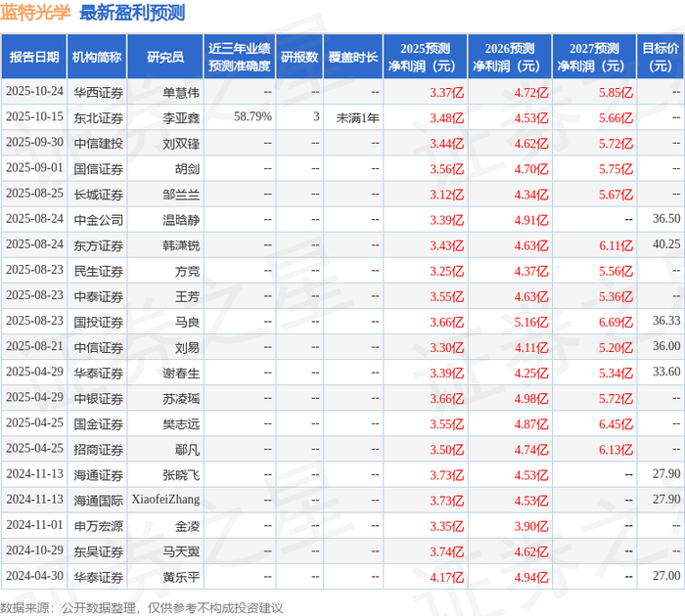Select the 东方证券 institution cell
The height and width of the screenshot is (616, 685).
(98, 245)
